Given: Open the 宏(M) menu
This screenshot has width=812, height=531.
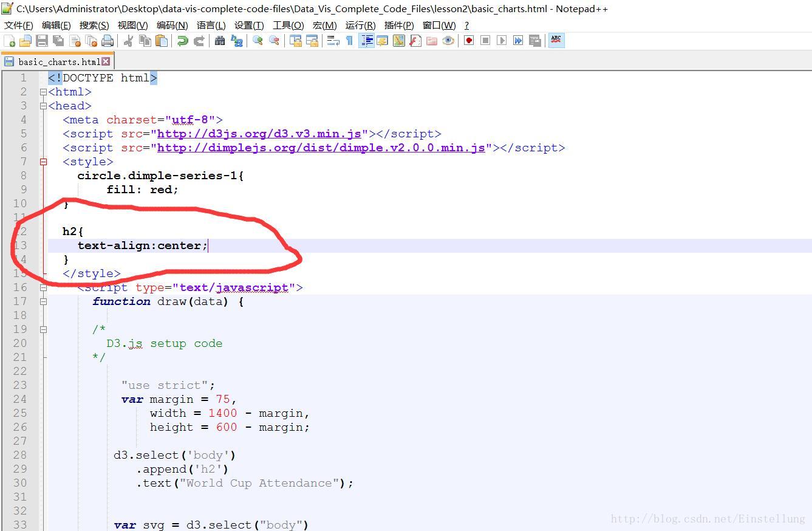Looking at the screenshot, I should tap(324, 25).
